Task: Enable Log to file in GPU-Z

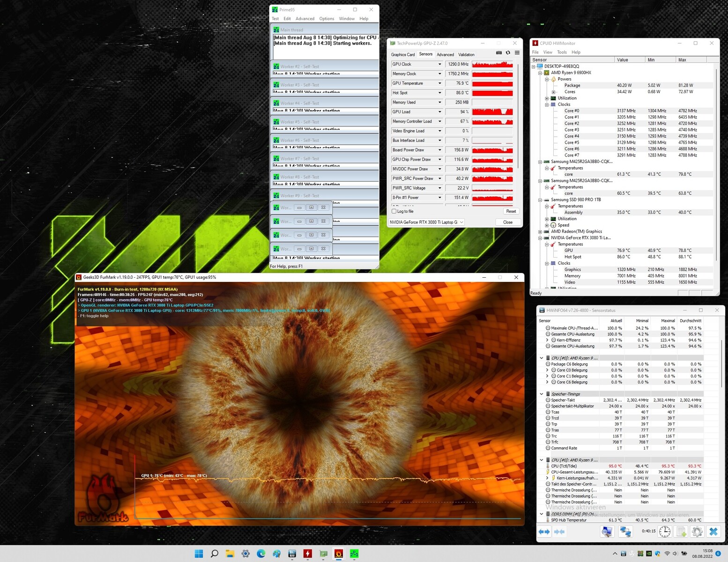Action: [x=394, y=211]
